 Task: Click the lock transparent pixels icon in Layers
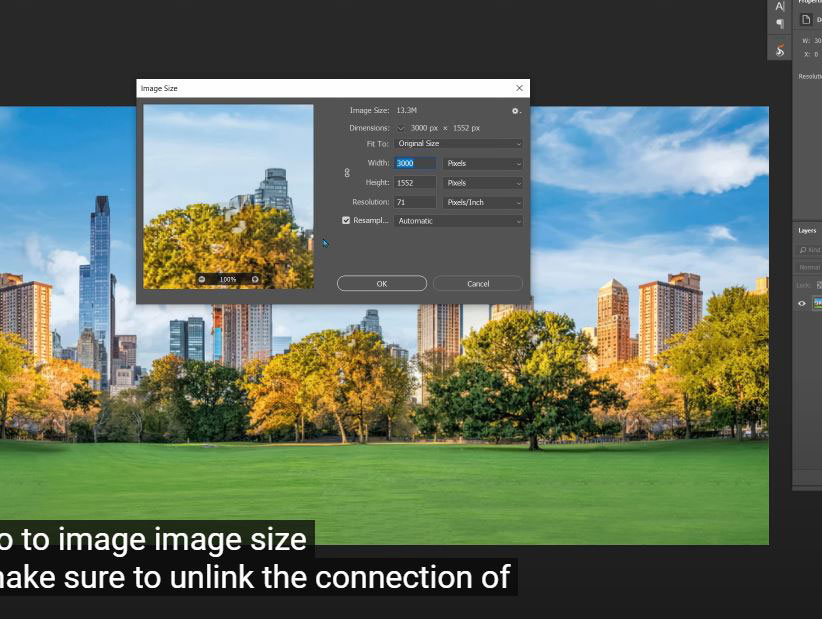click(x=819, y=285)
